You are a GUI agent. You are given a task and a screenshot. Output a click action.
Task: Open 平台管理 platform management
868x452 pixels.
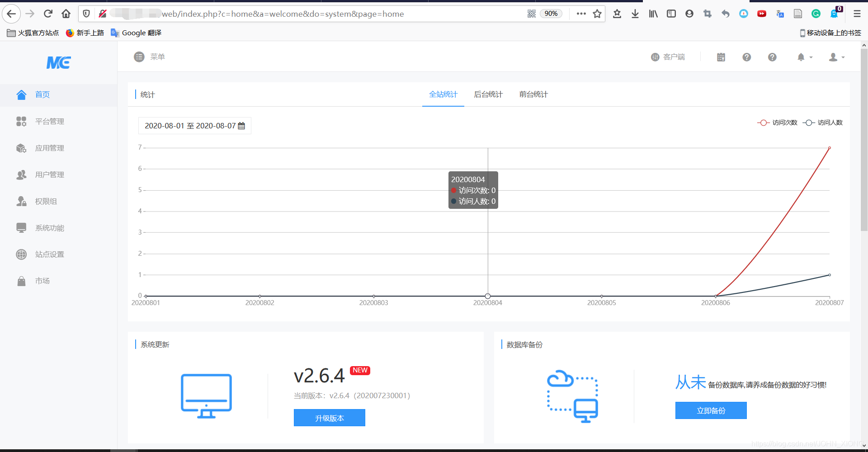(50, 121)
